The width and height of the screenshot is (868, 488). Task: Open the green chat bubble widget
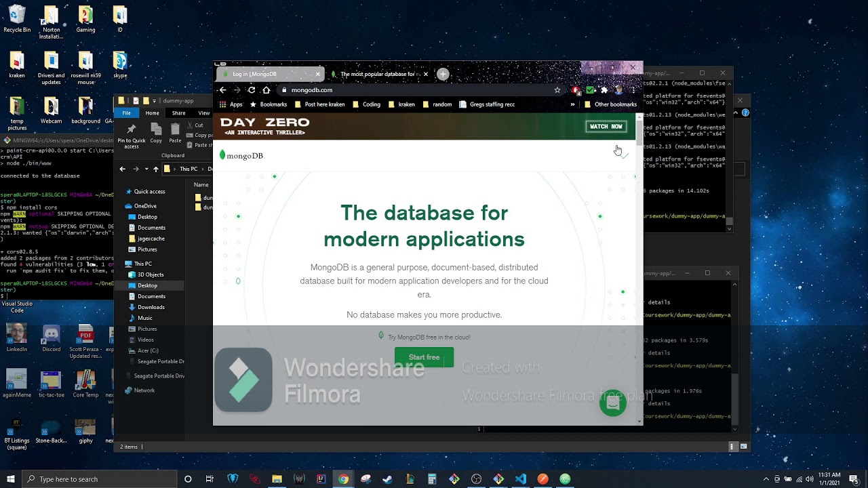(x=612, y=403)
